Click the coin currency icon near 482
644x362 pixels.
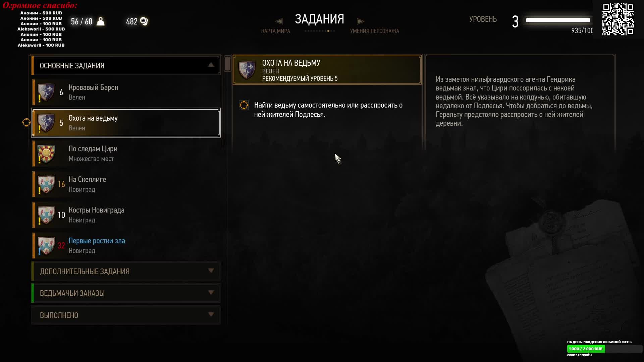tap(144, 21)
